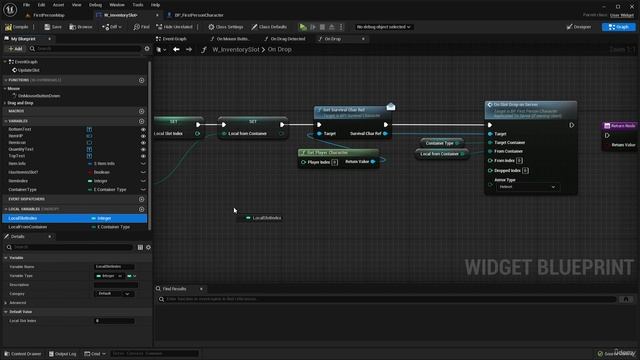This screenshot has height=360, width=640.
Task: Click the find-in-all-blueprints icon in Find Results
Action: pos(626,299)
